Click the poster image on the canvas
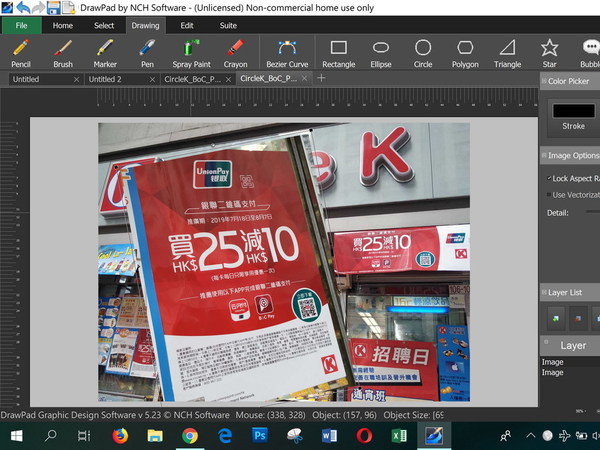The height and width of the screenshot is (450, 600). (x=237, y=268)
